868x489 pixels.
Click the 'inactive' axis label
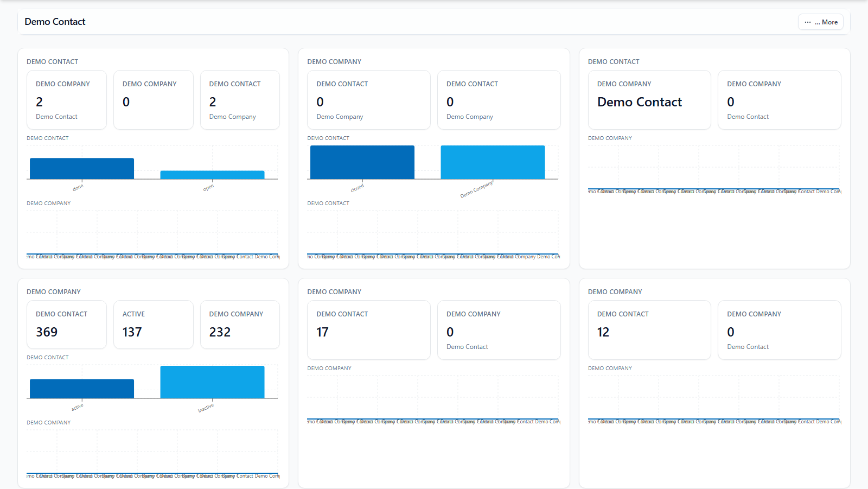(x=206, y=408)
